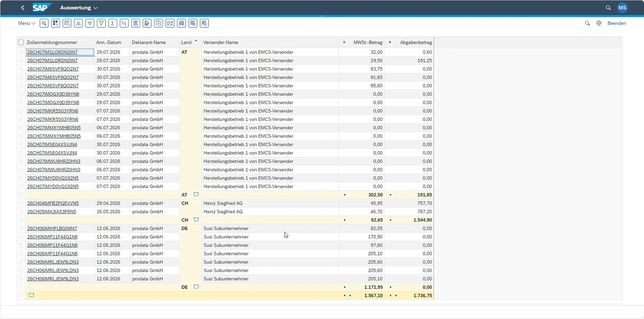
Task: Sort descending using the toolbar icon
Action: pos(90,23)
